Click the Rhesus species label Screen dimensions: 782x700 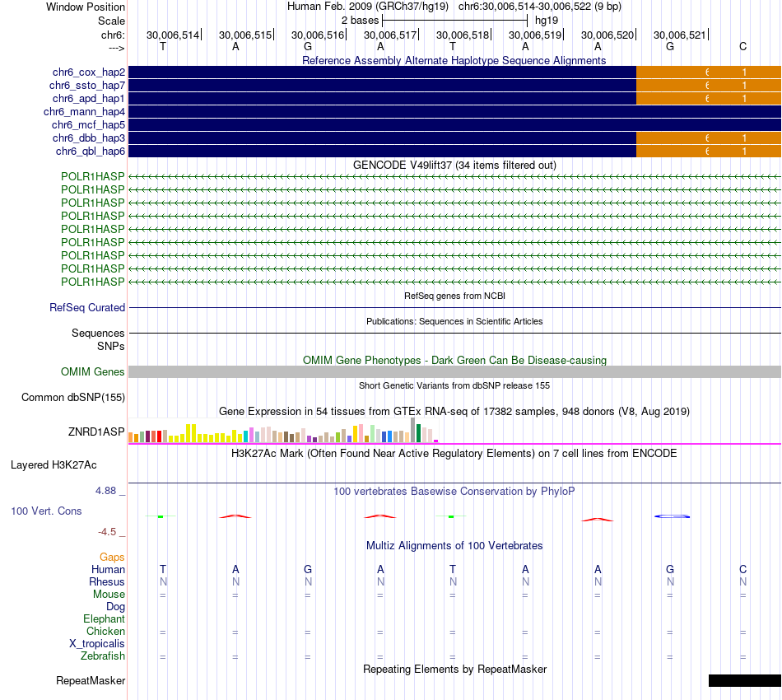(x=107, y=582)
